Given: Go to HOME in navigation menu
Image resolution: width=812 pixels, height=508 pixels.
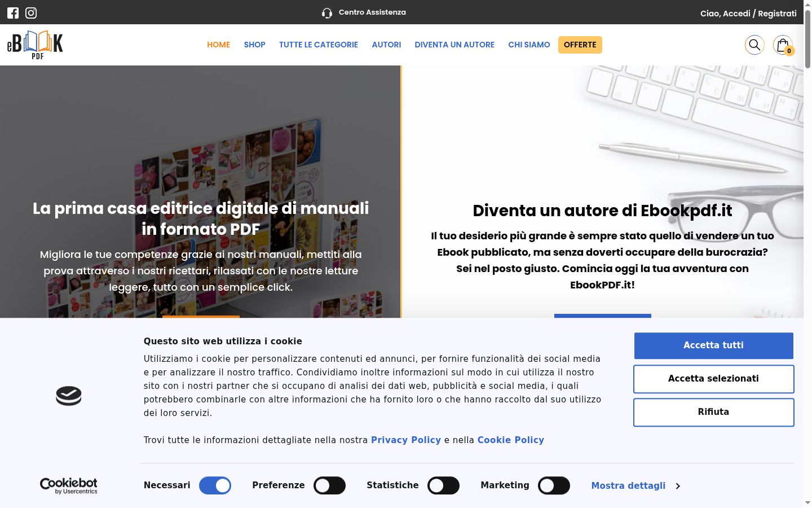Looking at the screenshot, I should (x=218, y=45).
